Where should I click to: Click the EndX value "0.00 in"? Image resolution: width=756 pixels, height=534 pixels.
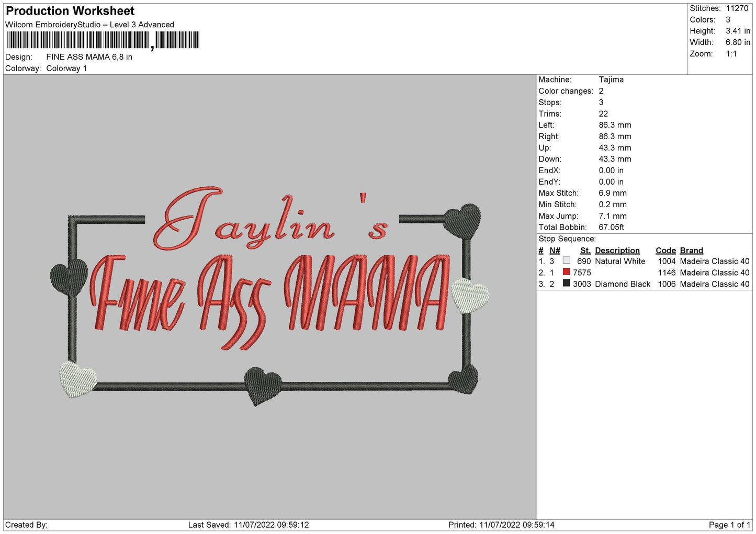[x=611, y=171]
